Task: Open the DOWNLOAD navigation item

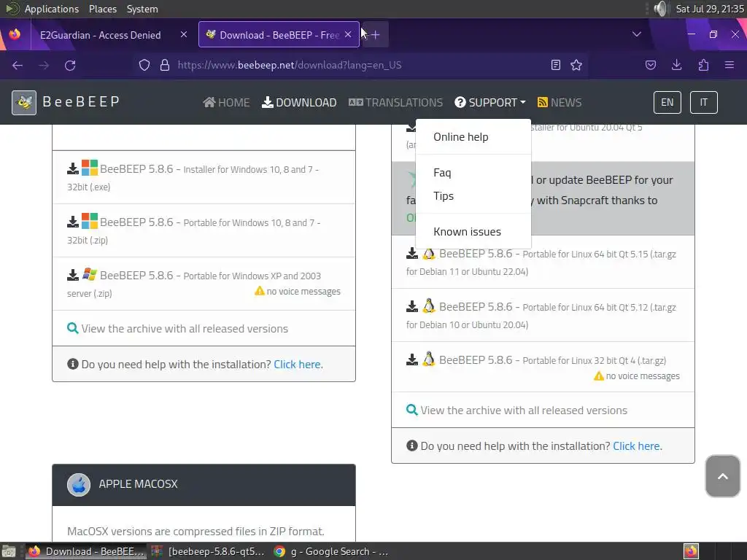Action: click(x=299, y=102)
